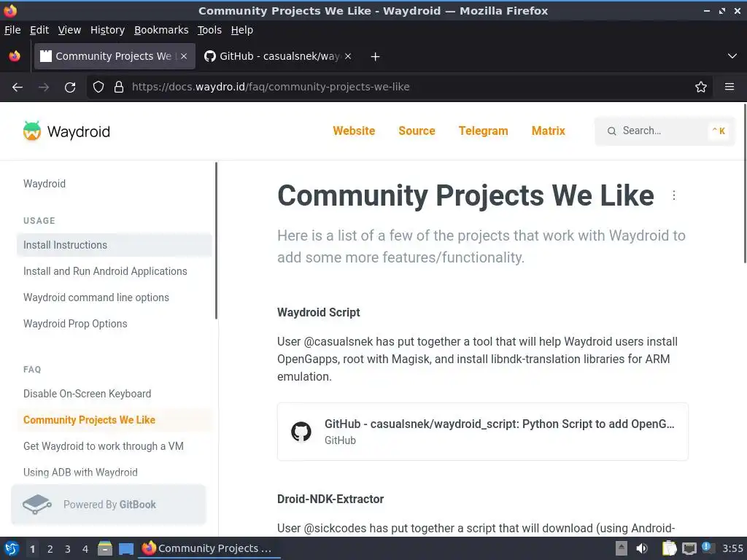Open Install and Run Android Applications page
The image size is (747, 560).
[105, 271]
